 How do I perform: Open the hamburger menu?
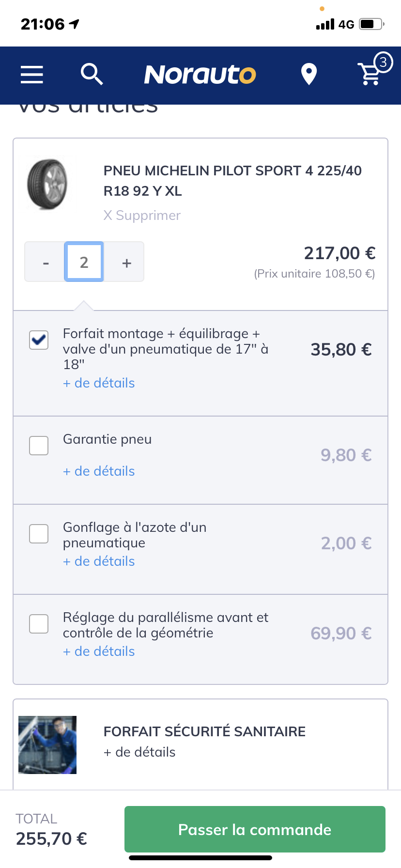point(32,75)
